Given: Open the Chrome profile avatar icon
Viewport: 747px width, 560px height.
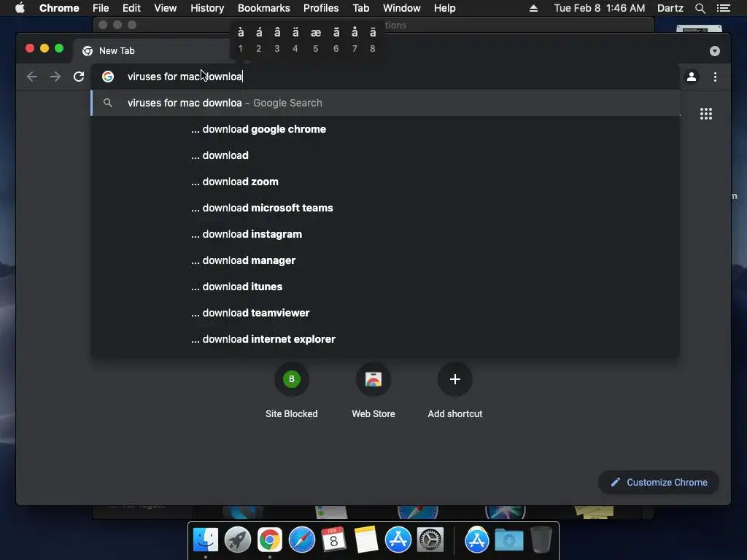Looking at the screenshot, I should coord(692,77).
